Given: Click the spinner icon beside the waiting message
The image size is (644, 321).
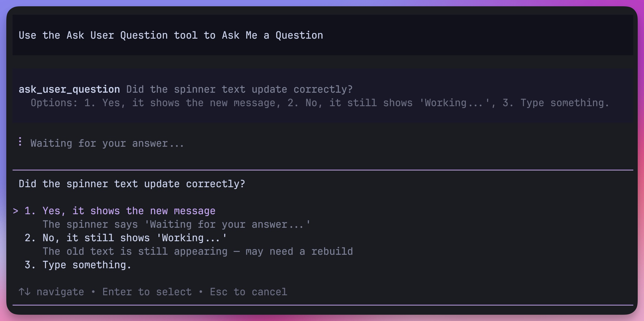Looking at the screenshot, I should [20, 142].
